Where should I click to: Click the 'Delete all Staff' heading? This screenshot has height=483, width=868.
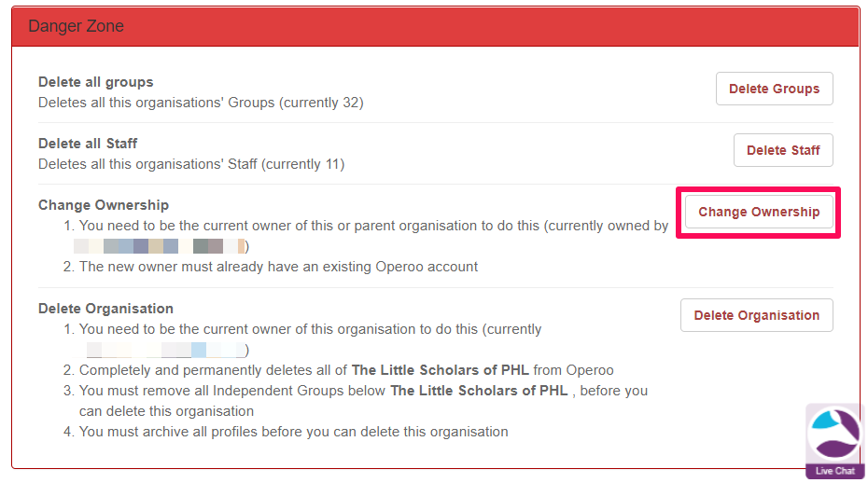88,144
